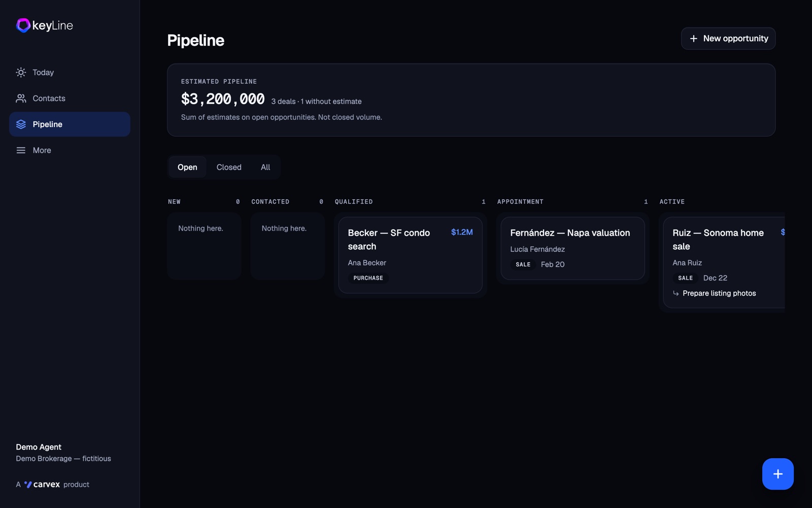
Task: Click the CONTACTED column header
Action: click(270, 202)
